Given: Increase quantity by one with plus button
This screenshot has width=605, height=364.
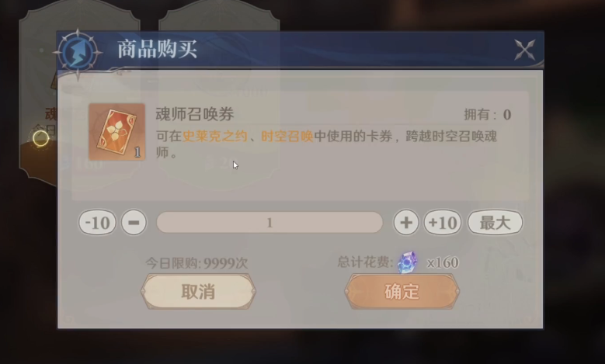Looking at the screenshot, I should (x=406, y=223).
